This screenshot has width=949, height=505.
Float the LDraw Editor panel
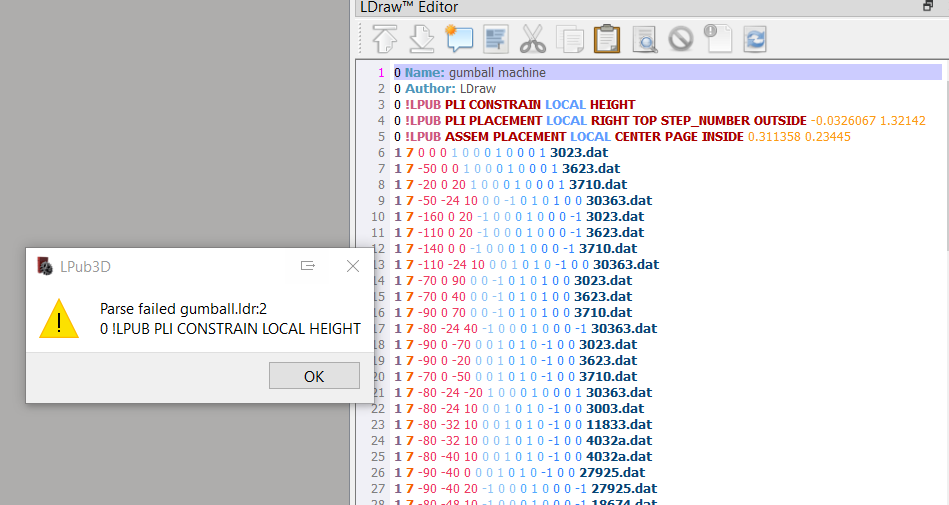pos(928,7)
